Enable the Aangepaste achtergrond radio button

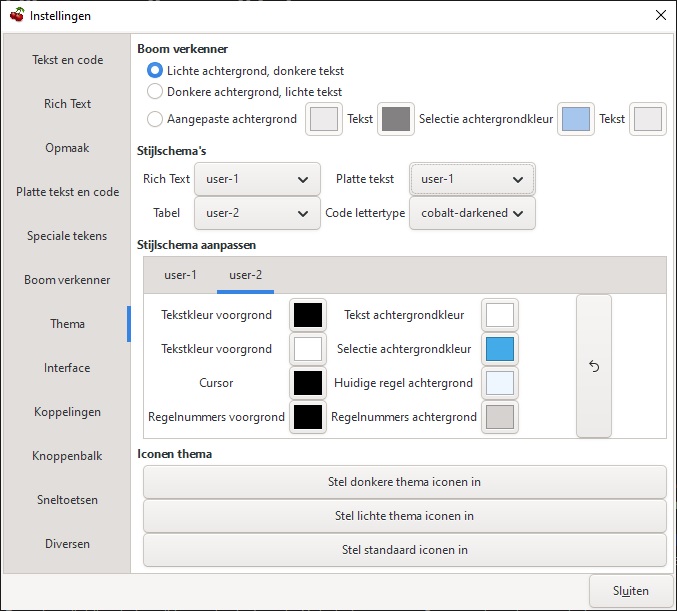pos(155,119)
